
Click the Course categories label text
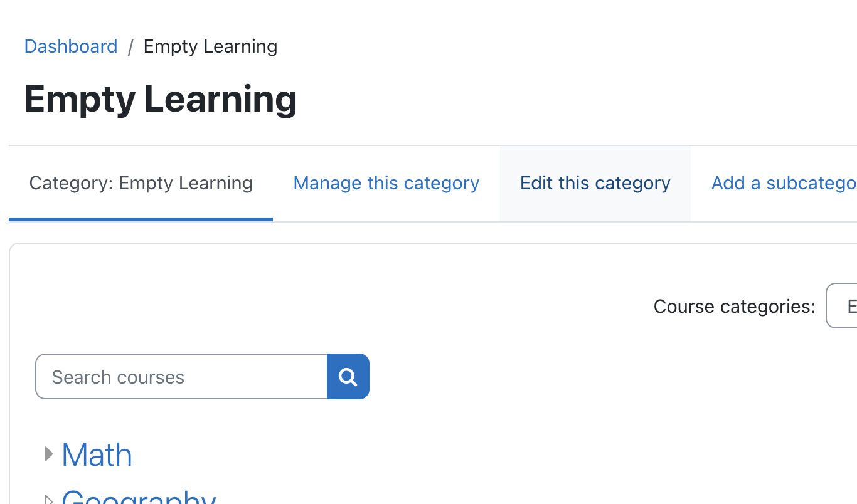735,306
